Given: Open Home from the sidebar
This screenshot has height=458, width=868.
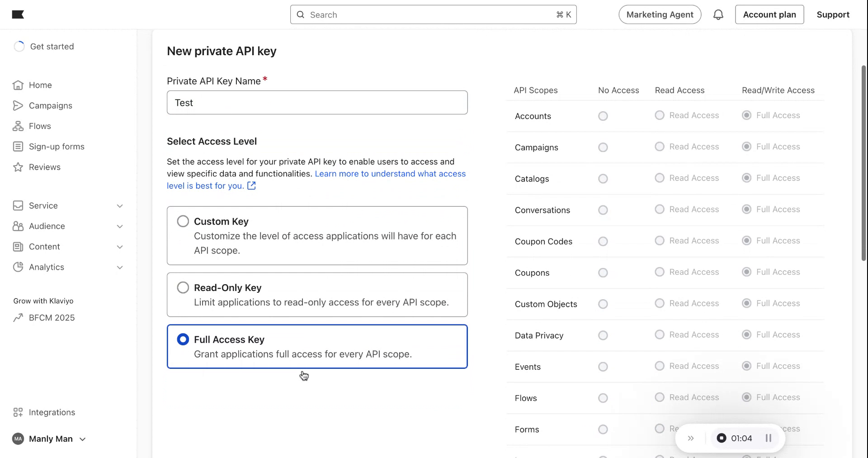Looking at the screenshot, I should (x=40, y=85).
